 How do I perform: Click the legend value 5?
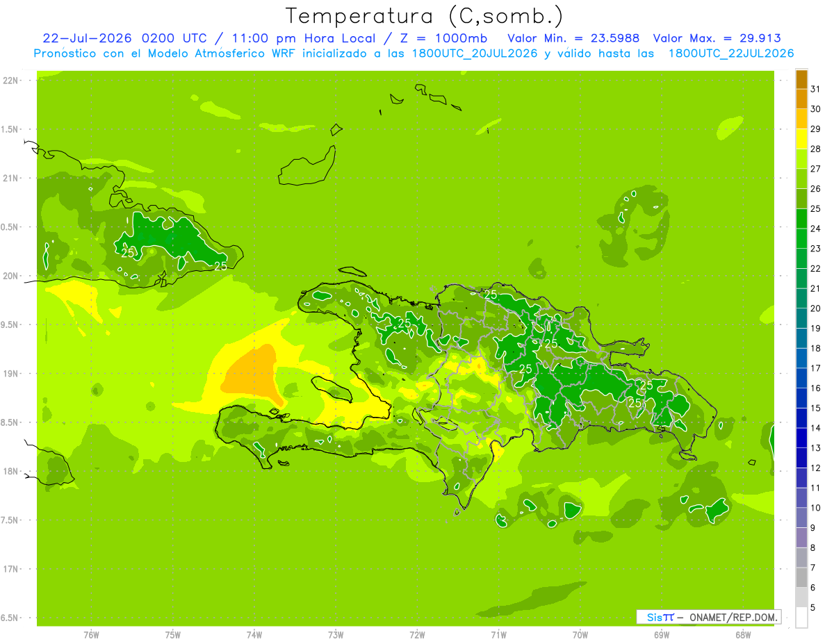[813, 607]
